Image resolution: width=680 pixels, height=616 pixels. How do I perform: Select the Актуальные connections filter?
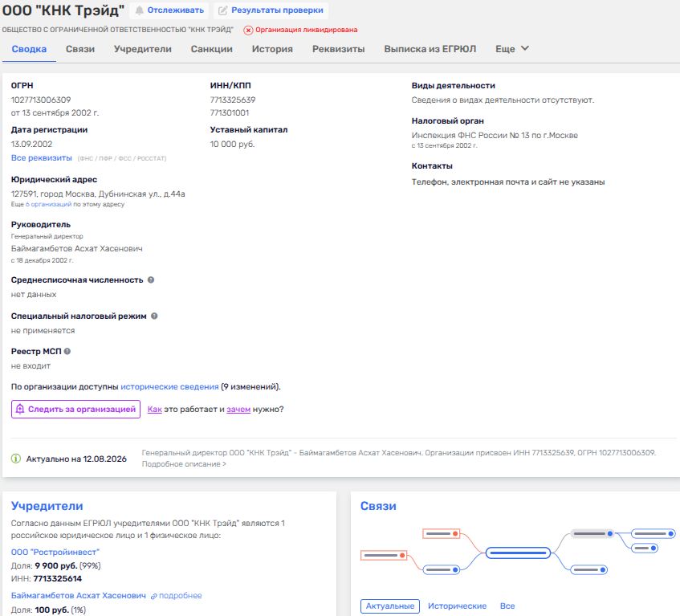click(x=390, y=606)
